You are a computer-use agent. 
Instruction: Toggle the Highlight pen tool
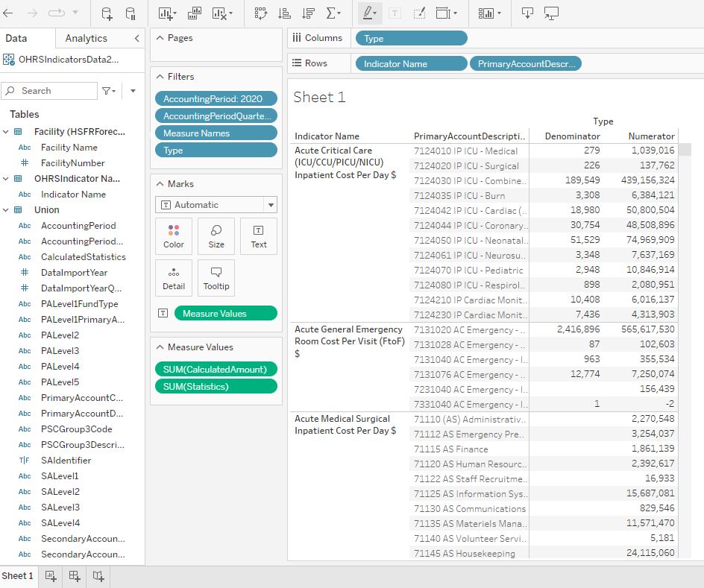coord(370,13)
